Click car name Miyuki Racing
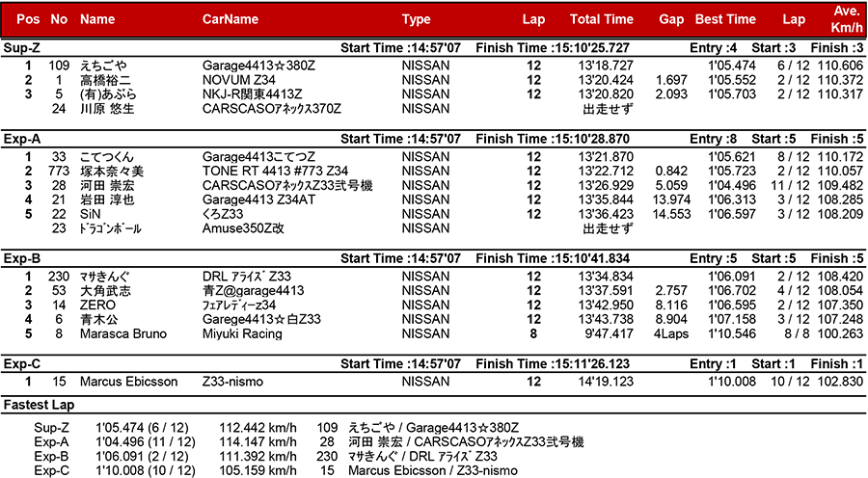 coord(242,334)
